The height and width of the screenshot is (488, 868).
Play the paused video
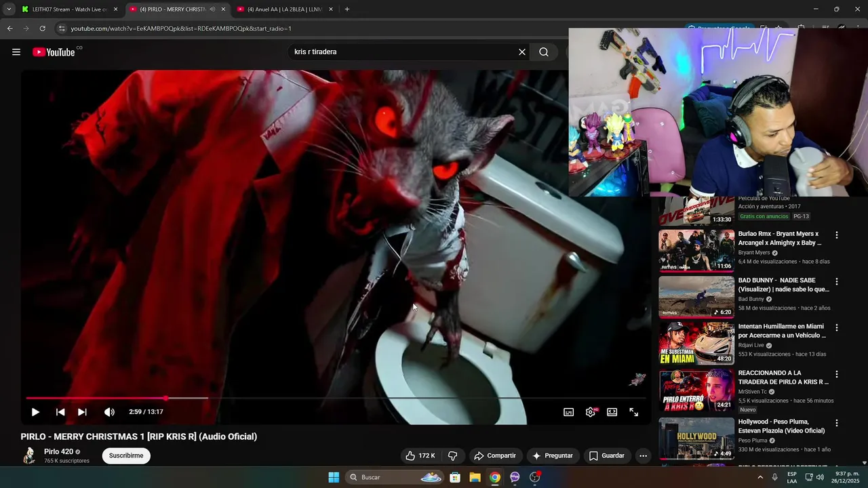point(35,412)
